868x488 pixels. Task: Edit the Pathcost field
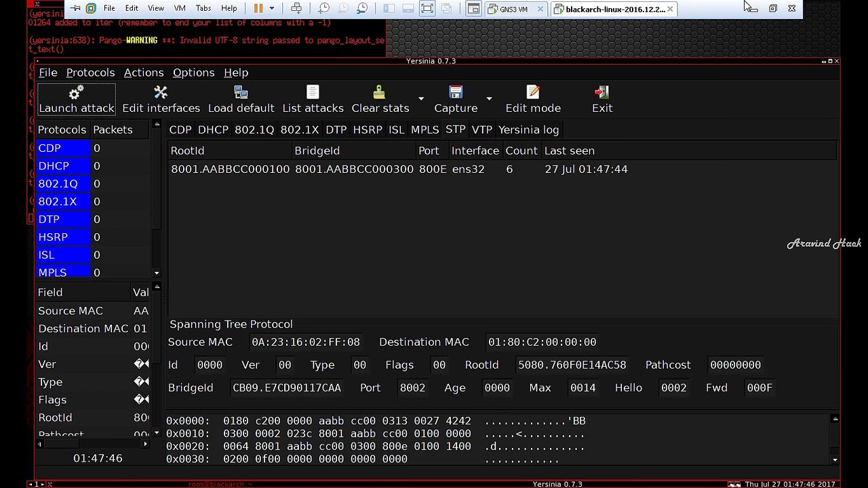pos(735,365)
